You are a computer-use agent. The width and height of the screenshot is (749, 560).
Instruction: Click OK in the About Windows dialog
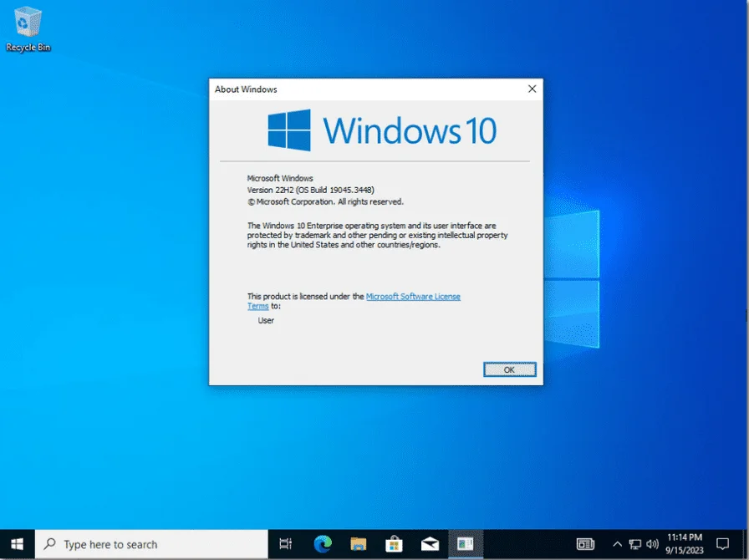[509, 369]
